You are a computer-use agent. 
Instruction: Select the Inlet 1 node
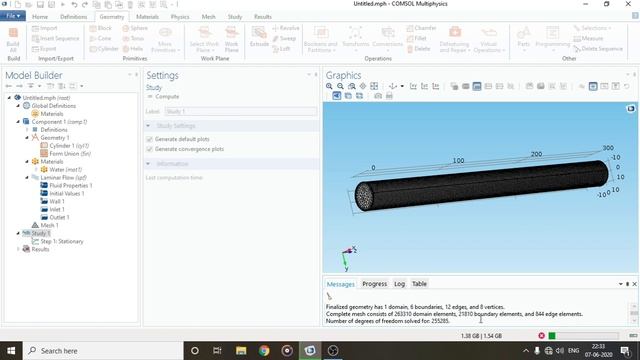[x=52, y=209]
